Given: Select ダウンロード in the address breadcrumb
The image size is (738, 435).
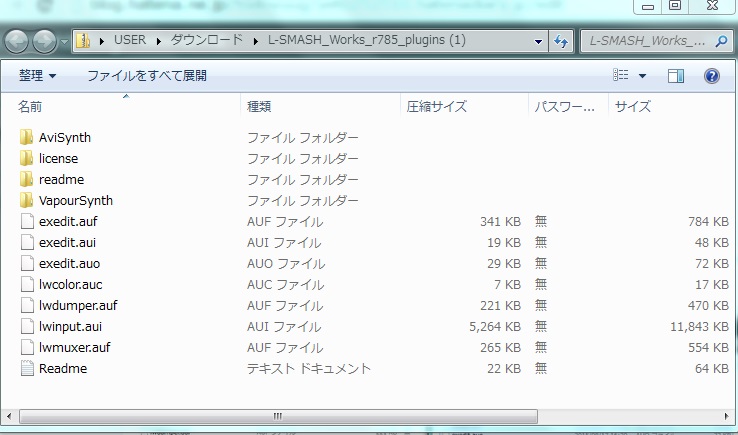Looking at the screenshot, I should (207, 40).
